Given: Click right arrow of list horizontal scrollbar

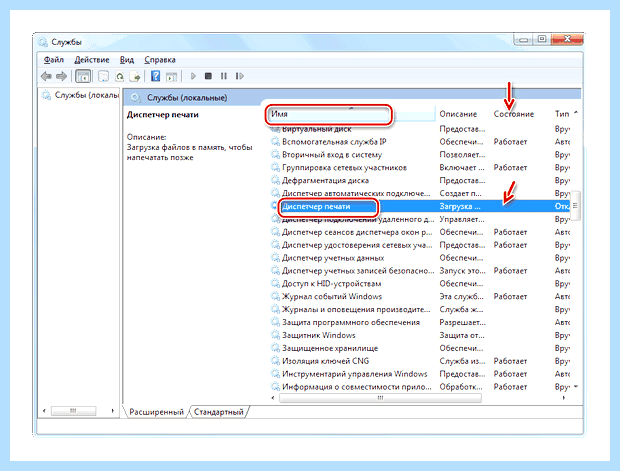Looking at the screenshot, I should tap(563, 398).
